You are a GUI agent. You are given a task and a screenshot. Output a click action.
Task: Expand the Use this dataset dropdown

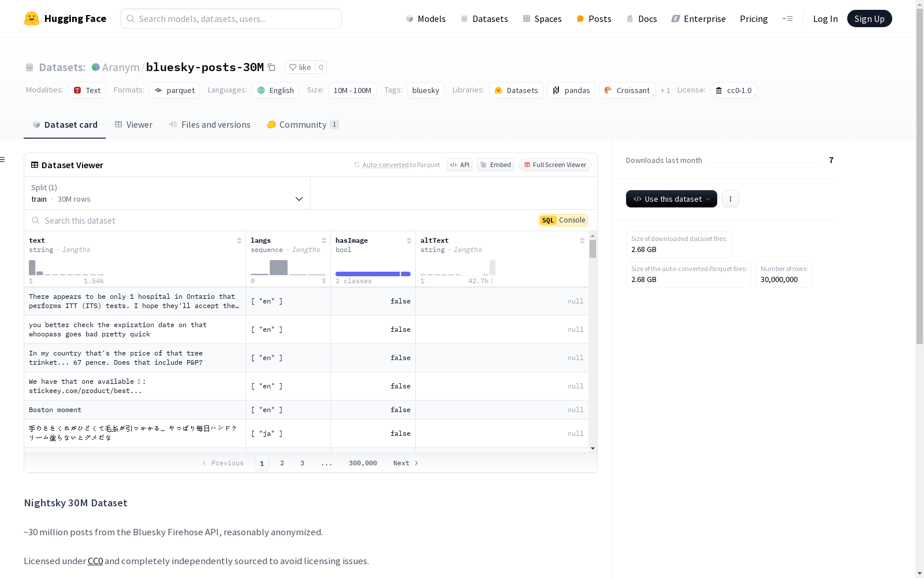click(672, 199)
